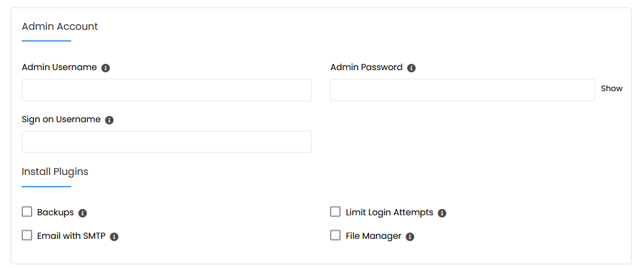The height and width of the screenshot is (268, 644).
Task: Focus the Sign on Username input box
Action: click(x=166, y=142)
